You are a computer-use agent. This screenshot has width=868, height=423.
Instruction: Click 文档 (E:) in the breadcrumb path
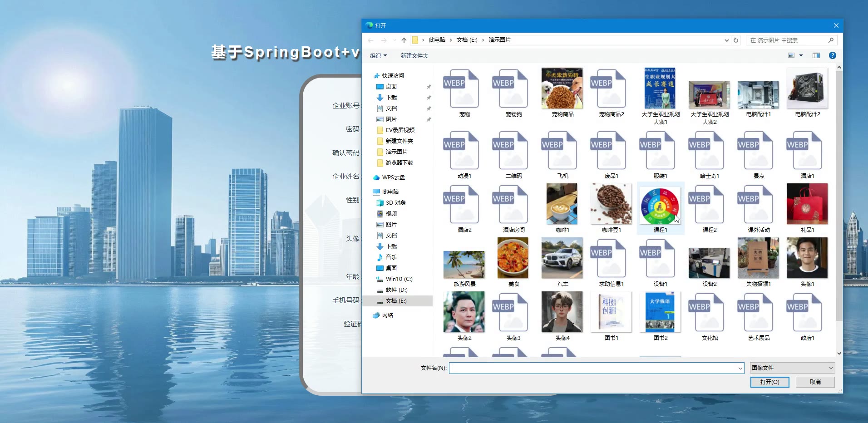pyautogui.click(x=467, y=40)
